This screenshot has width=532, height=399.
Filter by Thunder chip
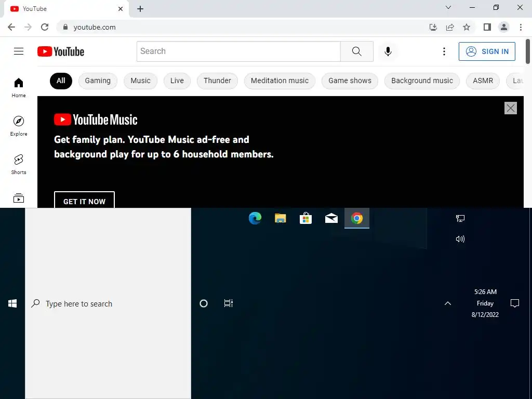[x=217, y=81]
